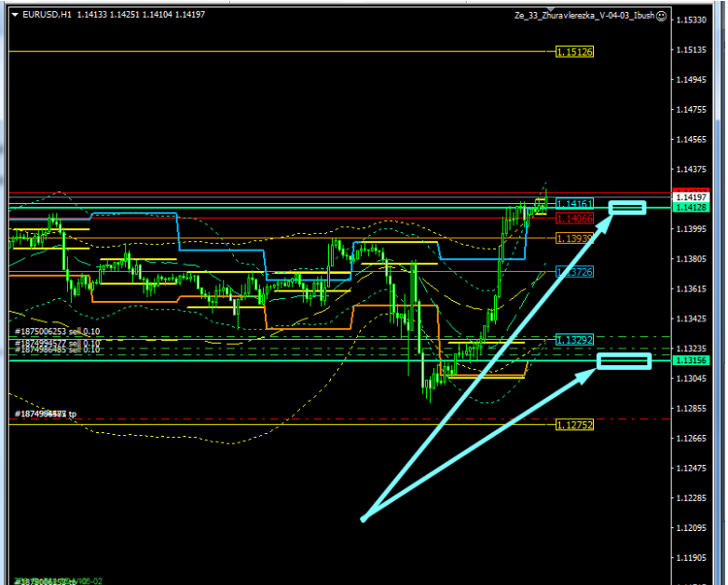
Task: Click the yellow 1.12752 price label
Action: click(574, 425)
